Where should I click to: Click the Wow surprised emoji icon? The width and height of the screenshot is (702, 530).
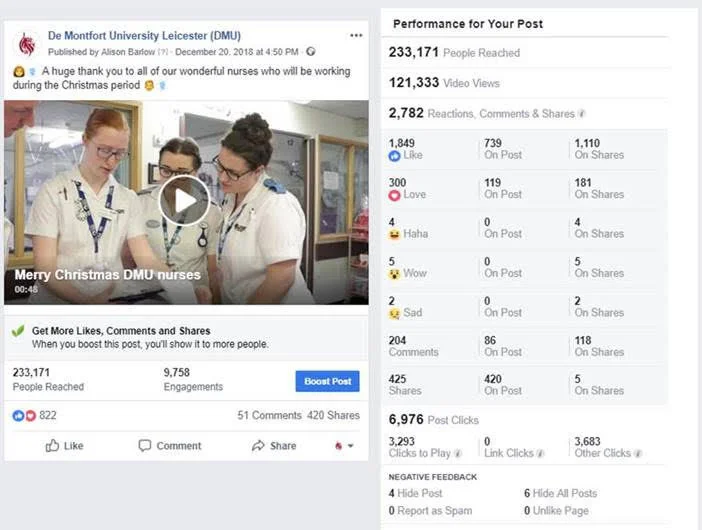394,274
